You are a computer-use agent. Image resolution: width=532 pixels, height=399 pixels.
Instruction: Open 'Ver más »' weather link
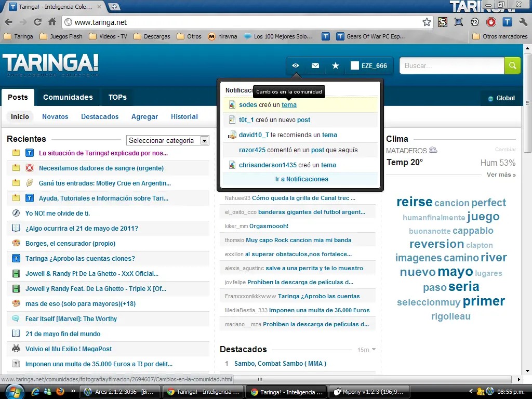pyautogui.click(x=501, y=175)
